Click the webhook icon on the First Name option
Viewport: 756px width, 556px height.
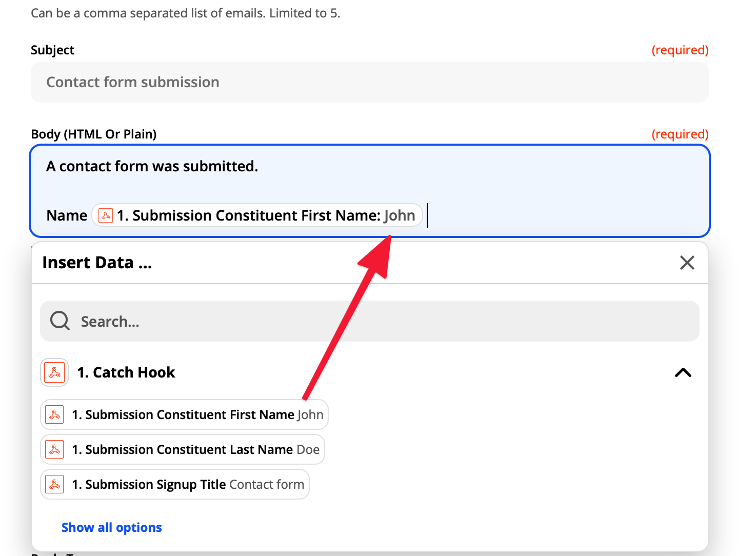(54, 414)
